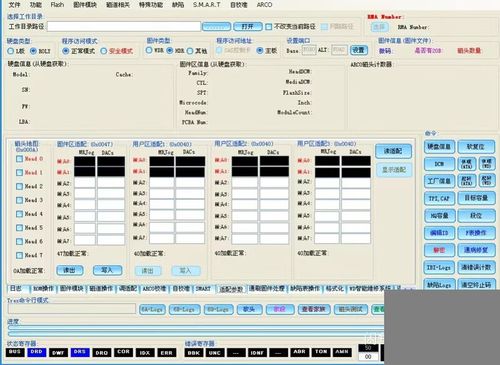Check the Head 2 checkbox
The image size is (500, 365).
click(x=19, y=186)
